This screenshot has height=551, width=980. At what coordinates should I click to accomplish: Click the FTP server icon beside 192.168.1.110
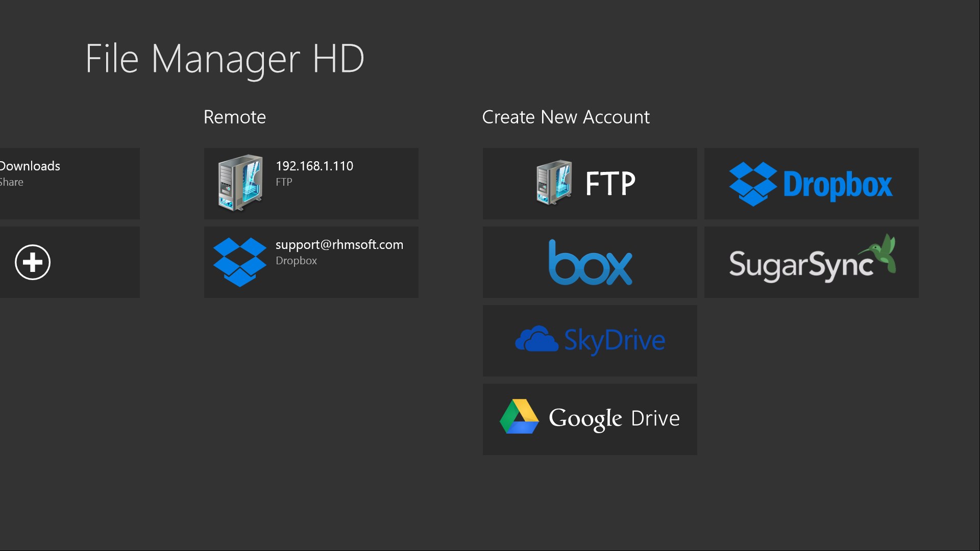239,184
